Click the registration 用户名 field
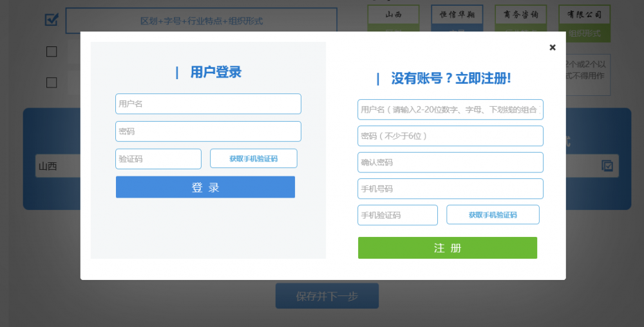 [450, 109]
